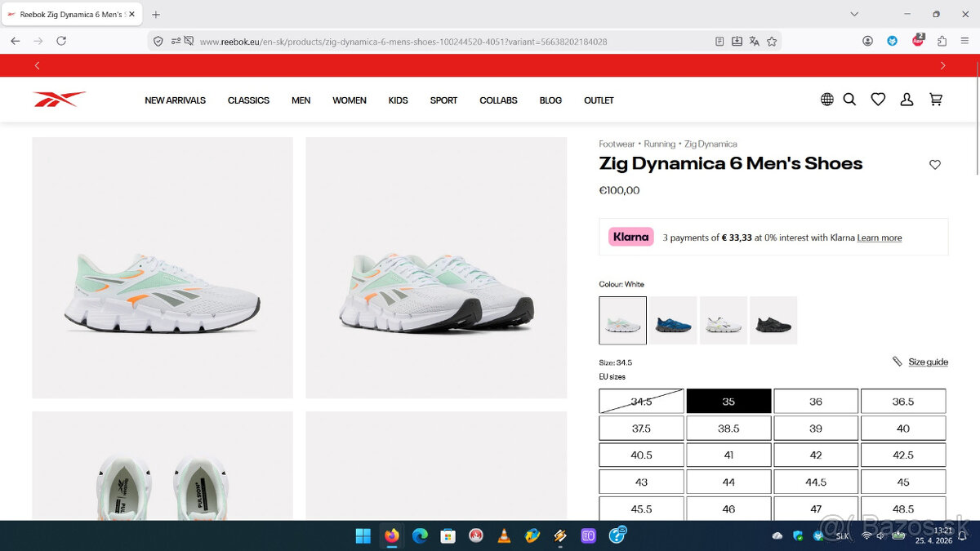
Task: Click the install/save page icon in address bar
Action: (x=737, y=41)
